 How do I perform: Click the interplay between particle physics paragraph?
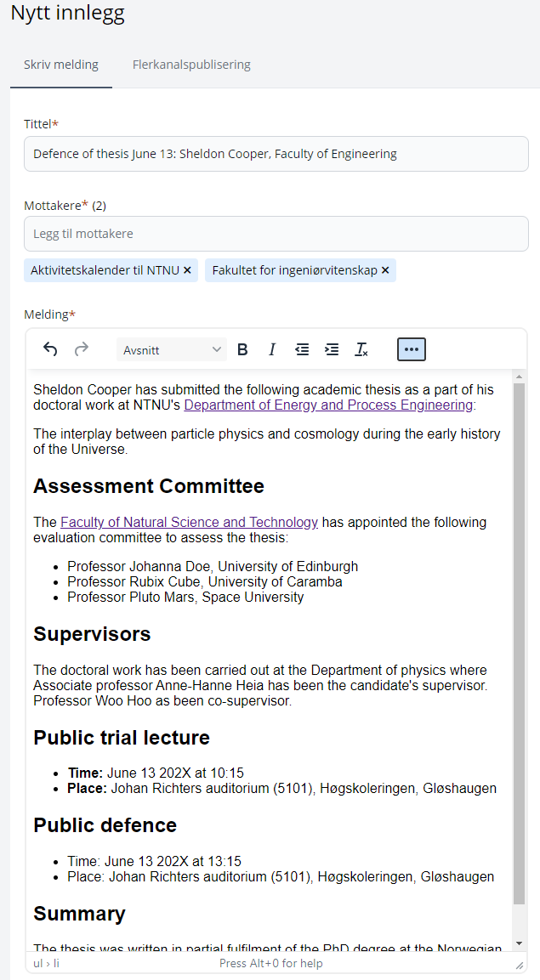click(x=267, y=441)
